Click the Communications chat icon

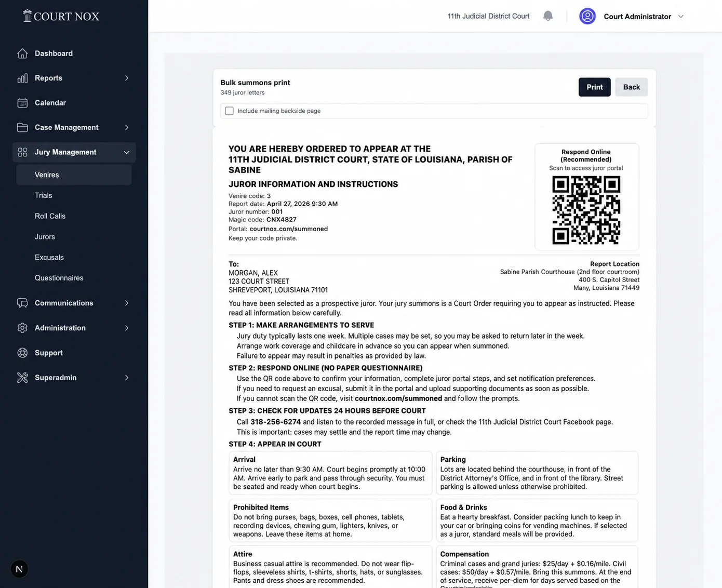click(x=22, y=303)
